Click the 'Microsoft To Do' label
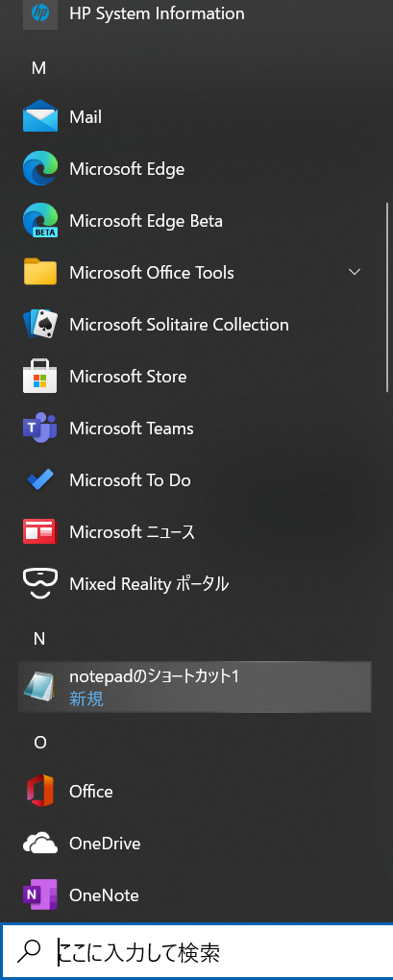393x980 pixels. [x=130, y=480]
